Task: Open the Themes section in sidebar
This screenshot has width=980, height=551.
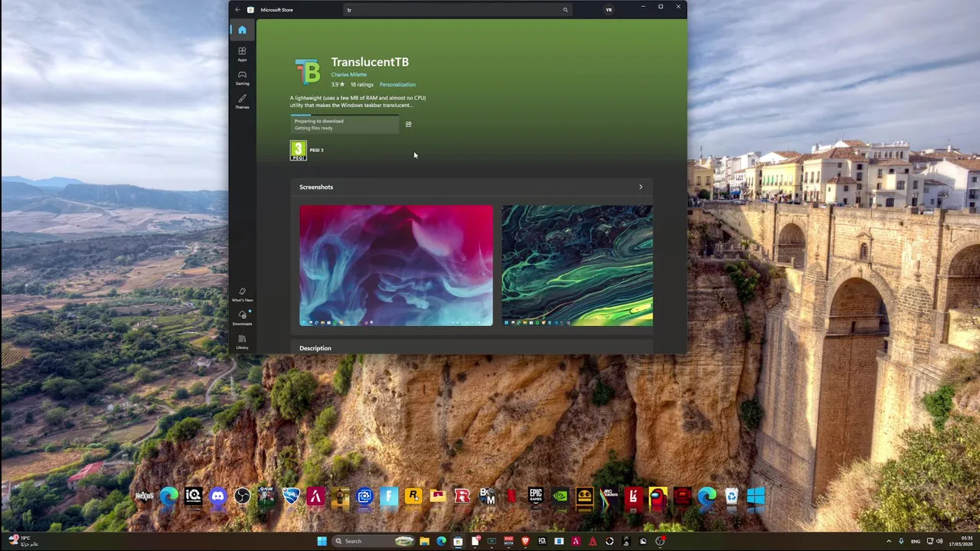Action: click(x=242, y=101)
